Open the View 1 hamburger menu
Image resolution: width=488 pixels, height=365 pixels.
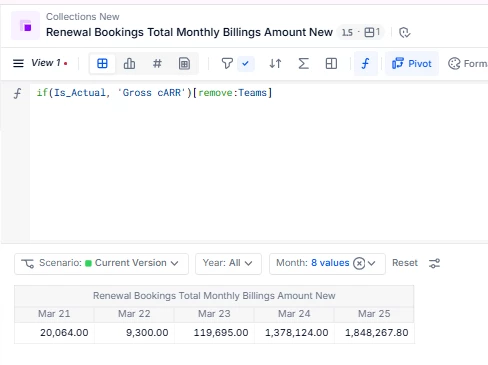tap(18, 63)
